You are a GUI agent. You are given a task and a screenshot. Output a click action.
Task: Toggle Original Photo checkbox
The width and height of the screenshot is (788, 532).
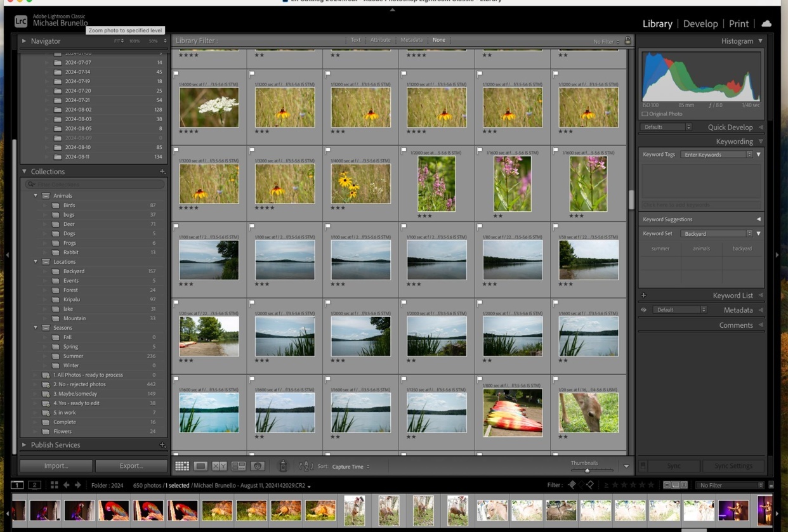pos(645,114)
